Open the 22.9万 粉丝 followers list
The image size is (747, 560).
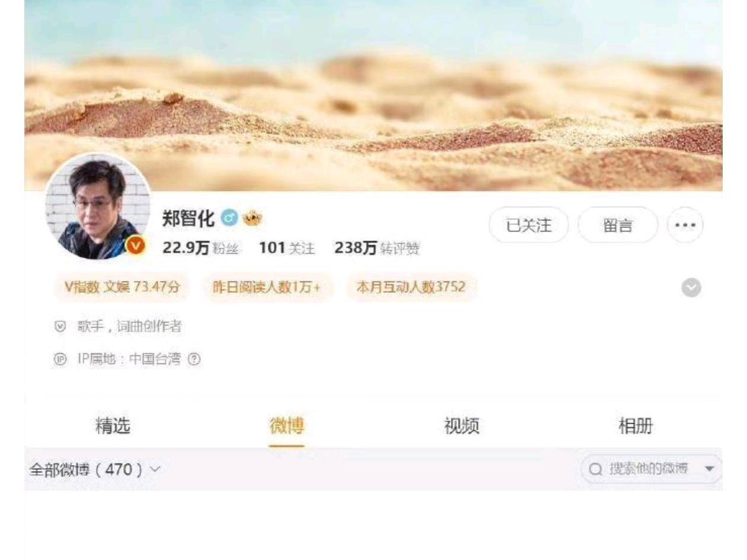point(200,249)
